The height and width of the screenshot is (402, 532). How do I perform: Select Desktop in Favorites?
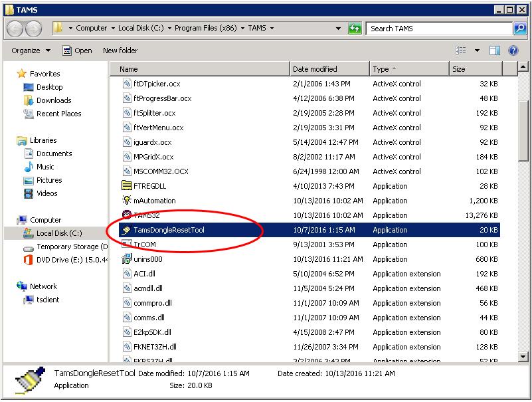click(50, 87)
